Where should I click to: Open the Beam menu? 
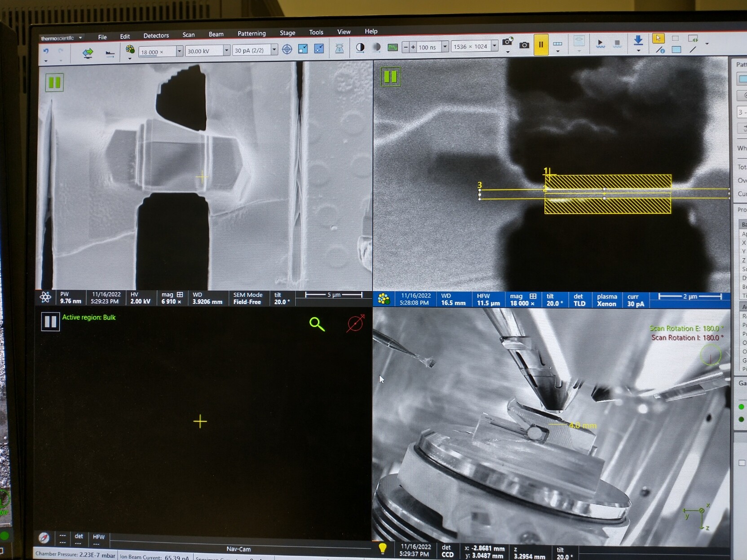[216, 34]
